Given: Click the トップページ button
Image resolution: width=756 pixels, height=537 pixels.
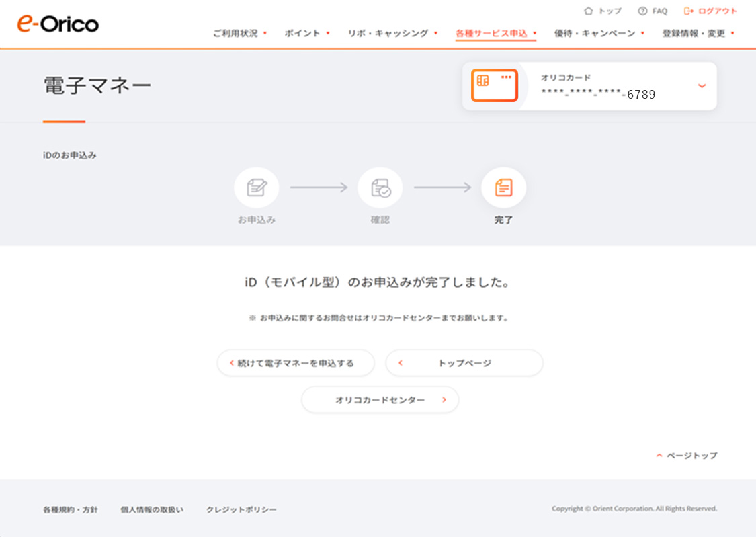Looking at the screenshot, I should [464, 363].
